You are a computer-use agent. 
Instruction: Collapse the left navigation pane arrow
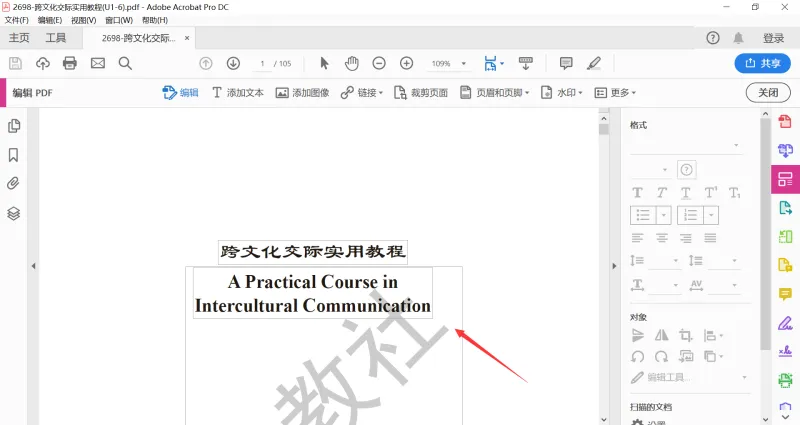[x=34, y=266]
